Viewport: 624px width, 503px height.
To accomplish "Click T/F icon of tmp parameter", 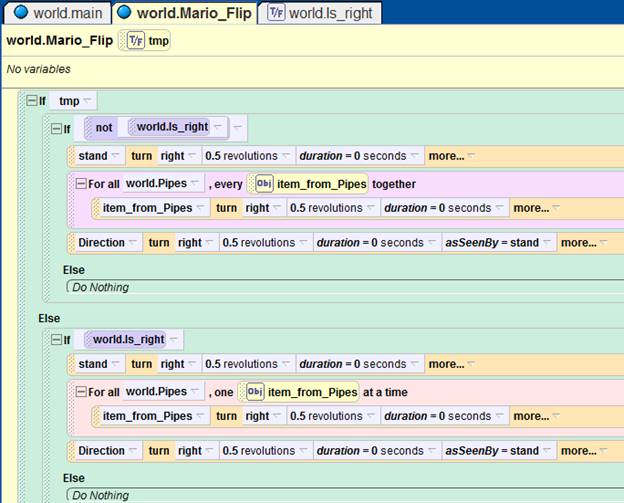I will (136, 41).
